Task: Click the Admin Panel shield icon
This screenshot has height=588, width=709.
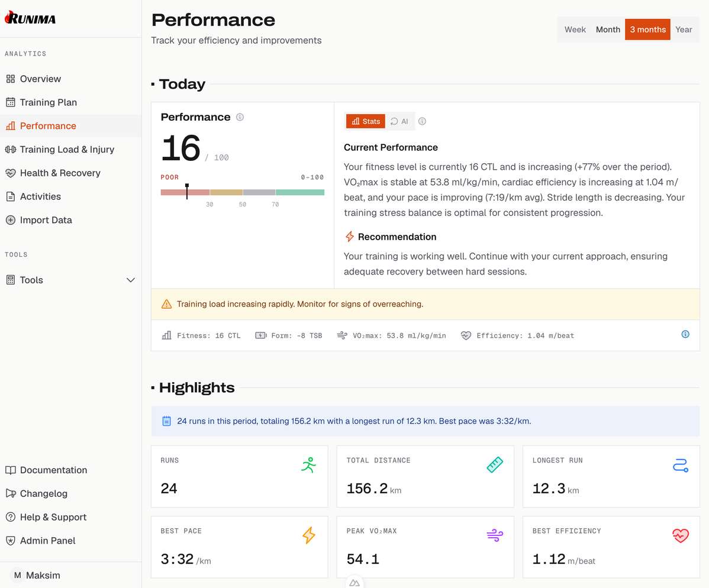Action: click(x=11, y=541)
